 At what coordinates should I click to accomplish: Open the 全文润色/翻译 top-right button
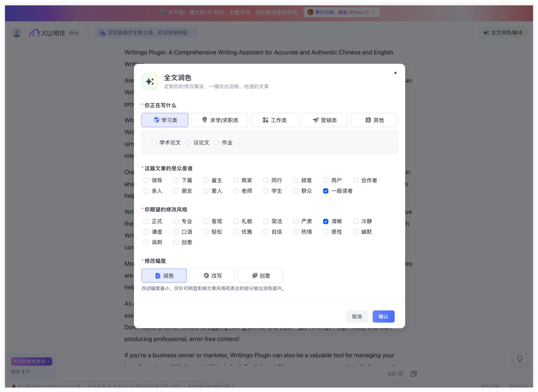[x=503, y=33]
